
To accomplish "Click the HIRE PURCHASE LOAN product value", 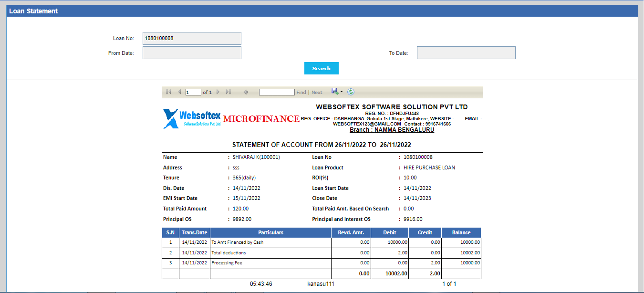I will coord(429,167).
